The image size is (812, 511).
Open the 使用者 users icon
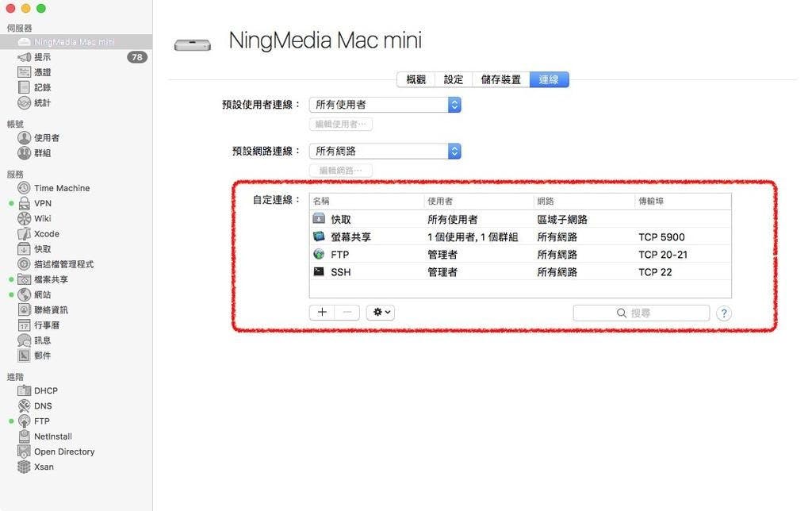(x=25, y=137)
